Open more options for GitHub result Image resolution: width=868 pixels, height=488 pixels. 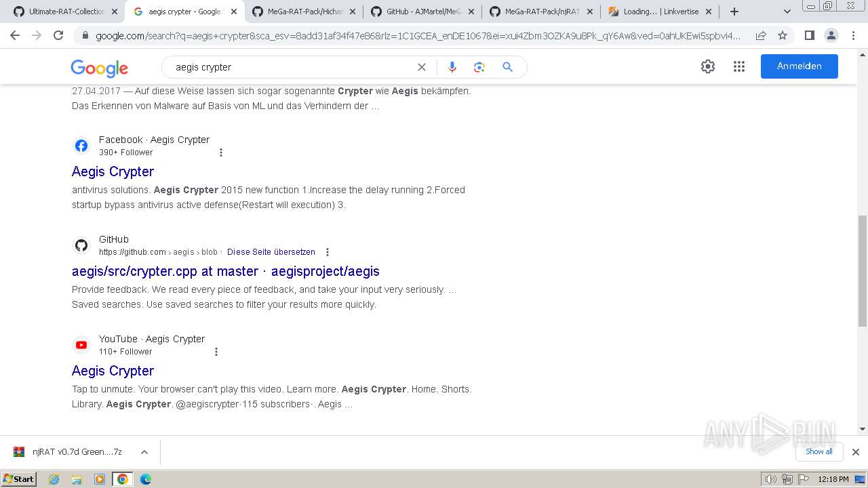point(328,252)
